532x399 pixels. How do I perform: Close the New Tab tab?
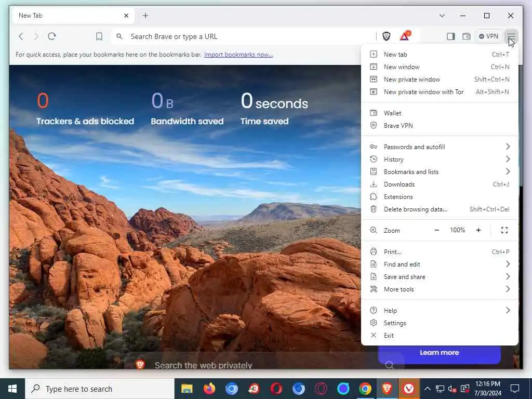pos(126,16)
